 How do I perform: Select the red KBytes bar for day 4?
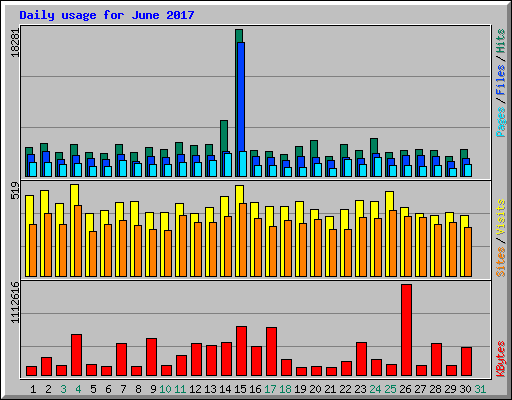pyautogui.click(x=76, y=355)
